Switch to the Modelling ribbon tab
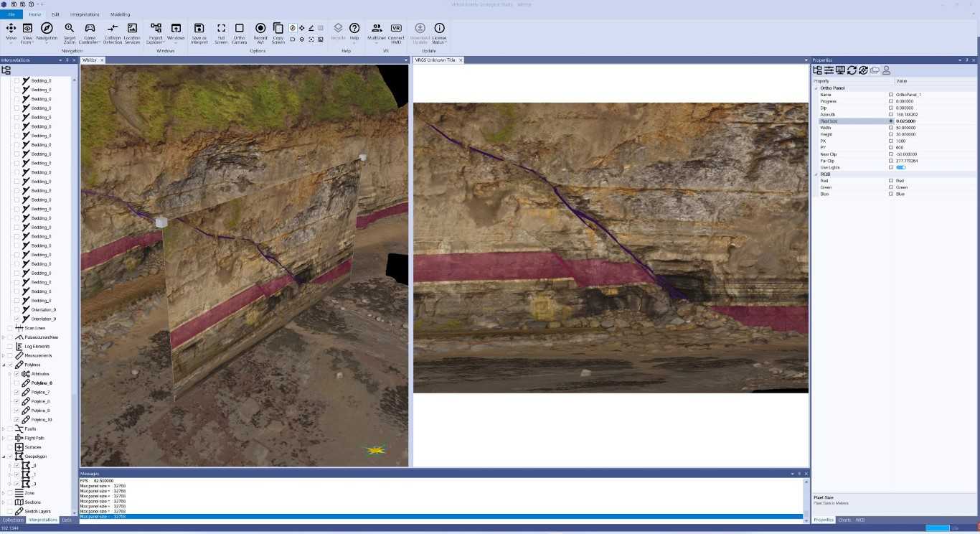This screenshot has width=980, height=534. pos(120,14)
